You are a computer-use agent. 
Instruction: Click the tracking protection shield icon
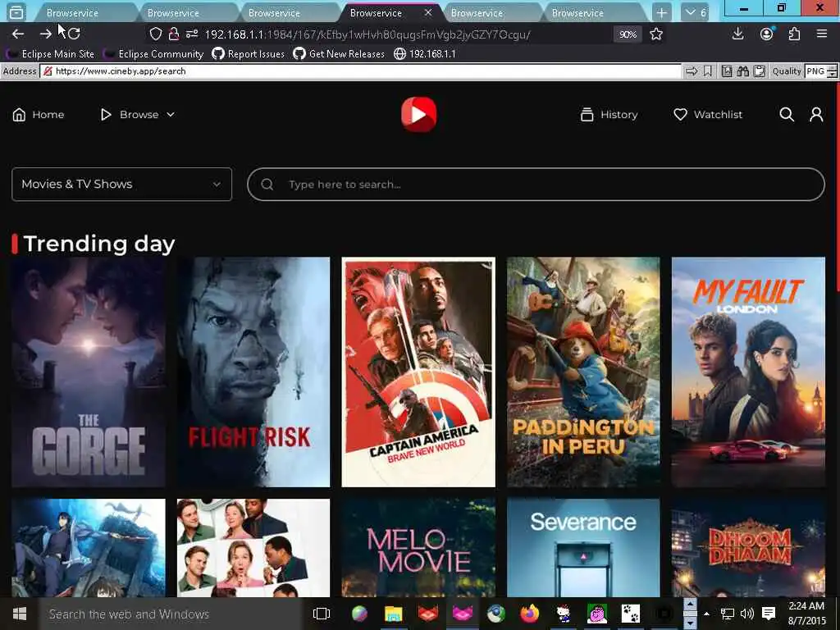pos(155,34)
